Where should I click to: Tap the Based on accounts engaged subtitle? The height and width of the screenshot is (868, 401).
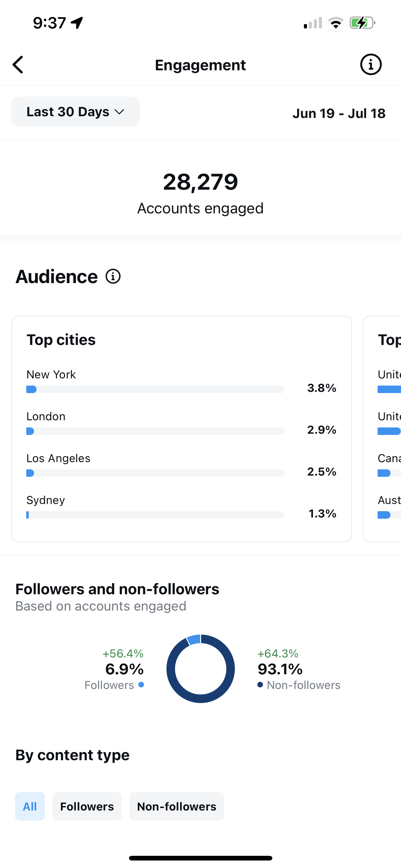(101, 606)
